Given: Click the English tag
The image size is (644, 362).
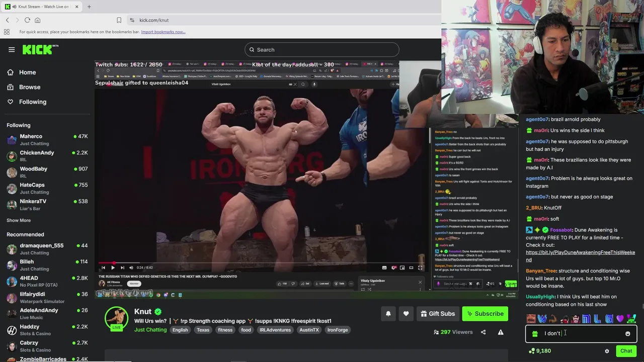Looking at the screenshot, I should coord(180,330).
